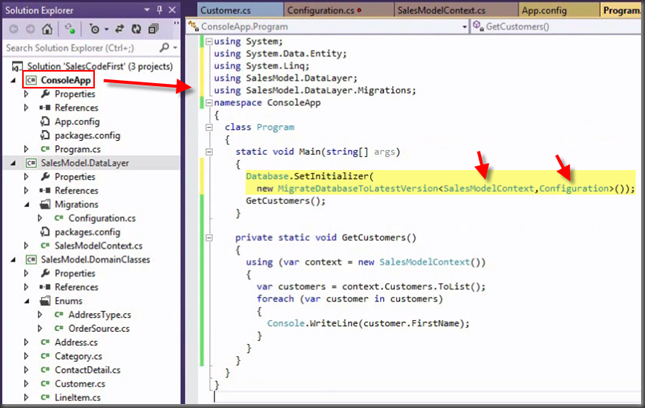This screenshot has height=408, width=645.
Task: Select AddressType.cs in Enums
Action: [x=100, y=315]
